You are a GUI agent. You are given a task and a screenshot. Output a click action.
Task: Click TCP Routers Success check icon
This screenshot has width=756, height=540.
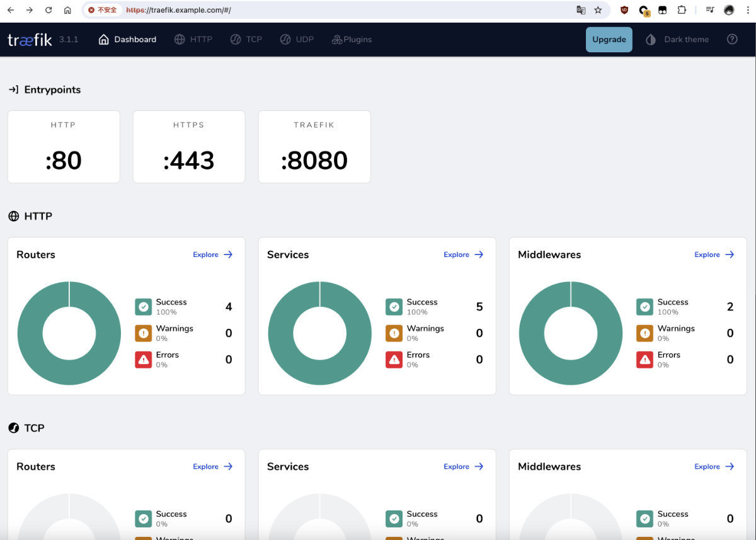pyautogui.click(x=144, y=519)
